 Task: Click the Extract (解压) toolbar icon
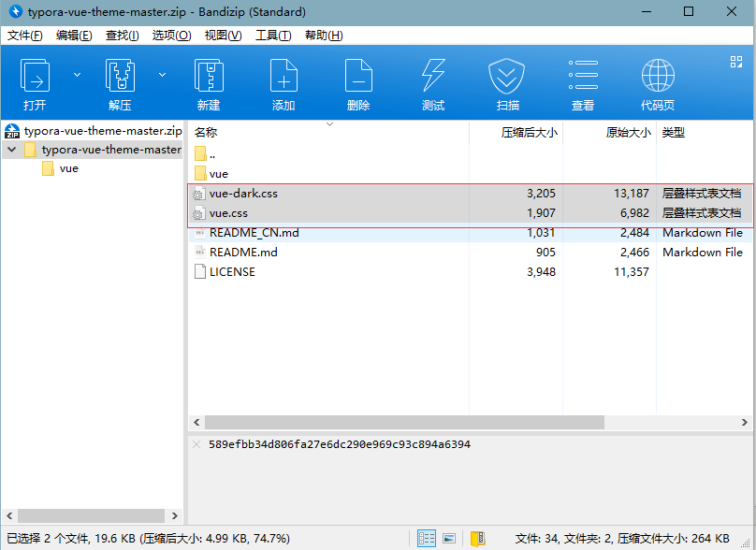point(120,76)
